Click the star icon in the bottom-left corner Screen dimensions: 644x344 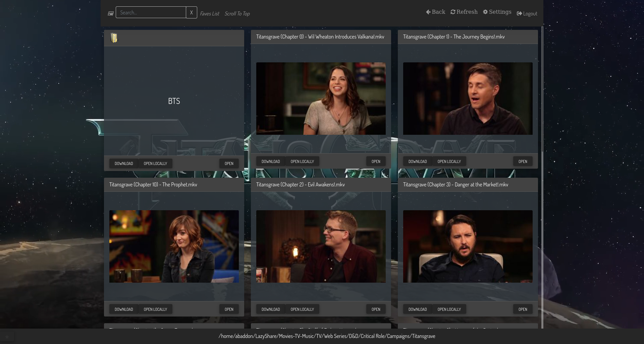coord(7,337)
